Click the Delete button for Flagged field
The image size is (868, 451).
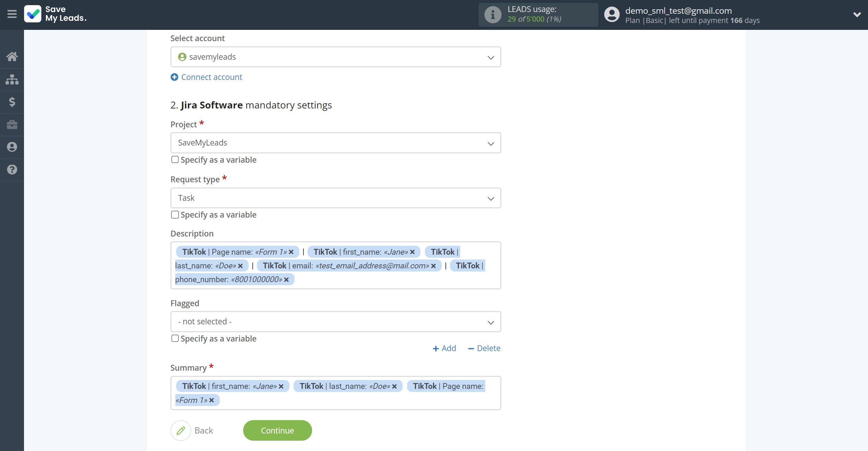tap(484, 348)
